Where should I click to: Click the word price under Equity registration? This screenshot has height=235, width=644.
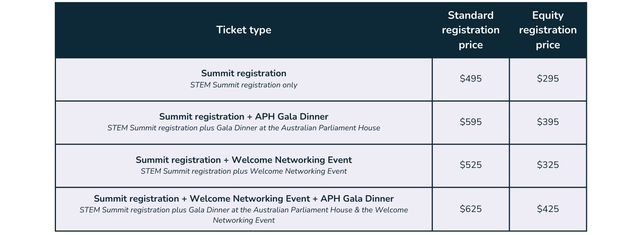tap(548, 45)
